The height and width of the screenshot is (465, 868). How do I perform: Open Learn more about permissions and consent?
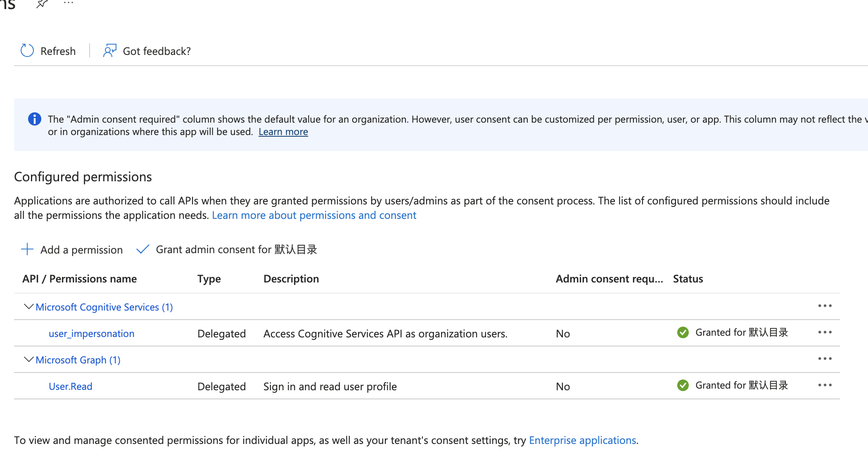click(x=314, y=215)
